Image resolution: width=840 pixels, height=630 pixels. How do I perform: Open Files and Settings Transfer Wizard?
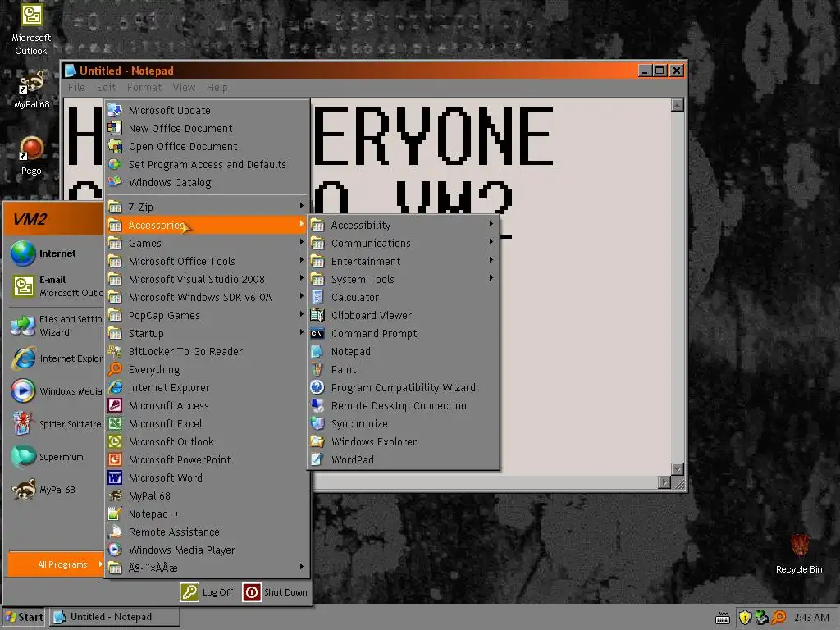coord(56,325)
